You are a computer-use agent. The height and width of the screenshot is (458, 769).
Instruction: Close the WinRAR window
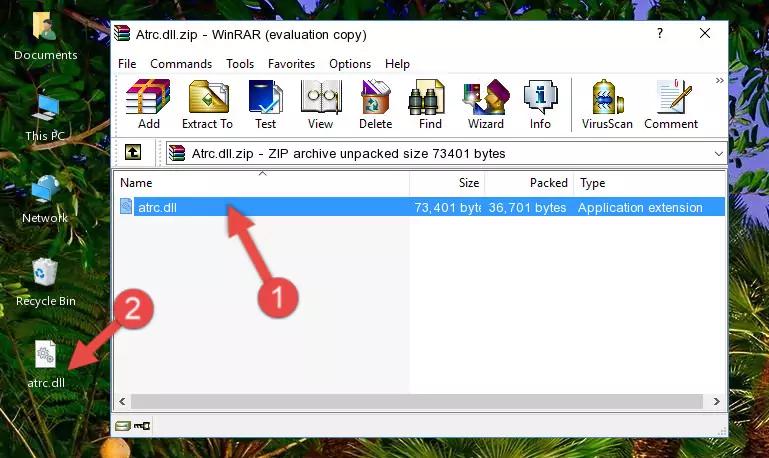coord(705,33)
